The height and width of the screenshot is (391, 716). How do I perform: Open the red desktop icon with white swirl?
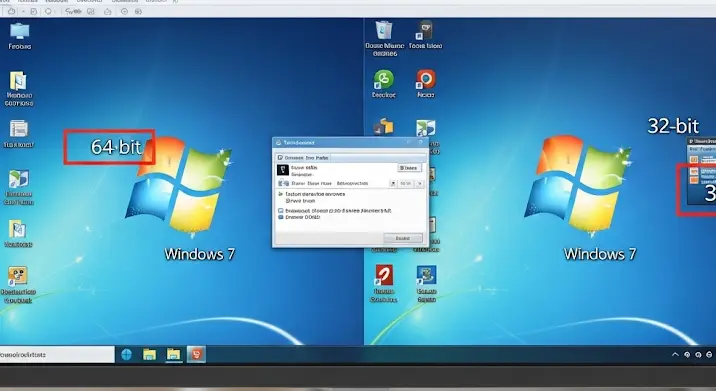[384, 275]
